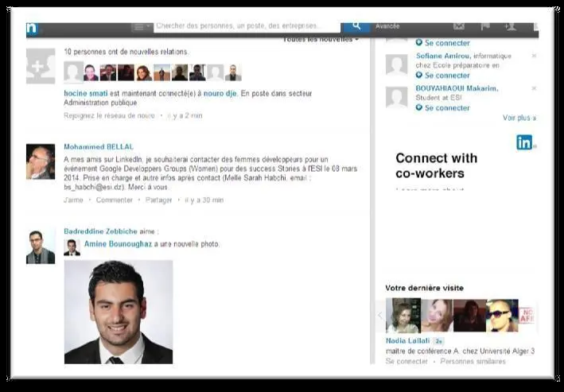Click the LinkedIn logo in the ad

(x=525, y=142)
